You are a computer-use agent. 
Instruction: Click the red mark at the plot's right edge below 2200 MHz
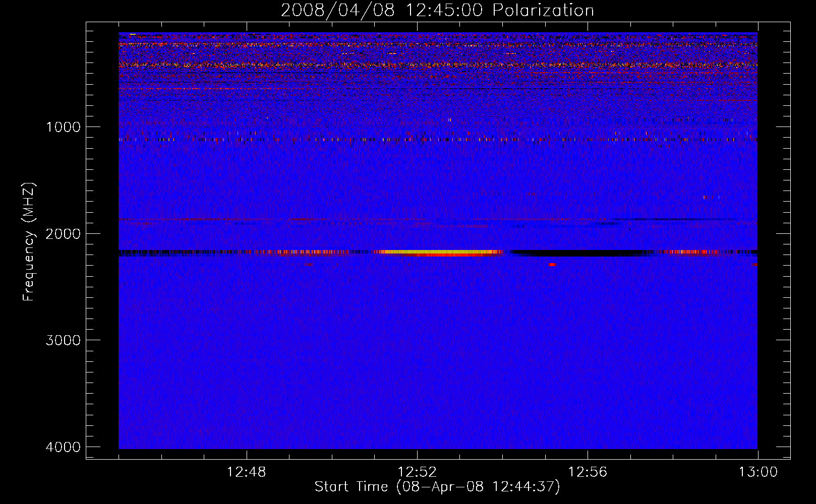[754, 264]
